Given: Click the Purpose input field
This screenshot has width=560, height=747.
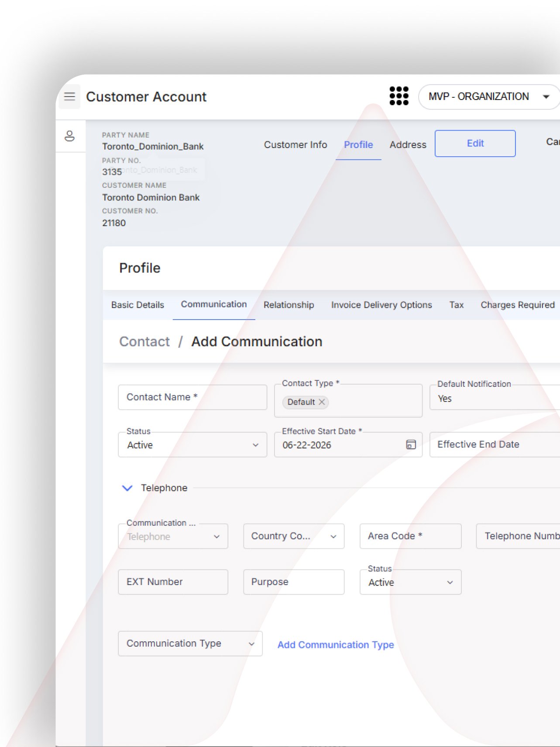Looking at the screenshot, I should [294, 582].
